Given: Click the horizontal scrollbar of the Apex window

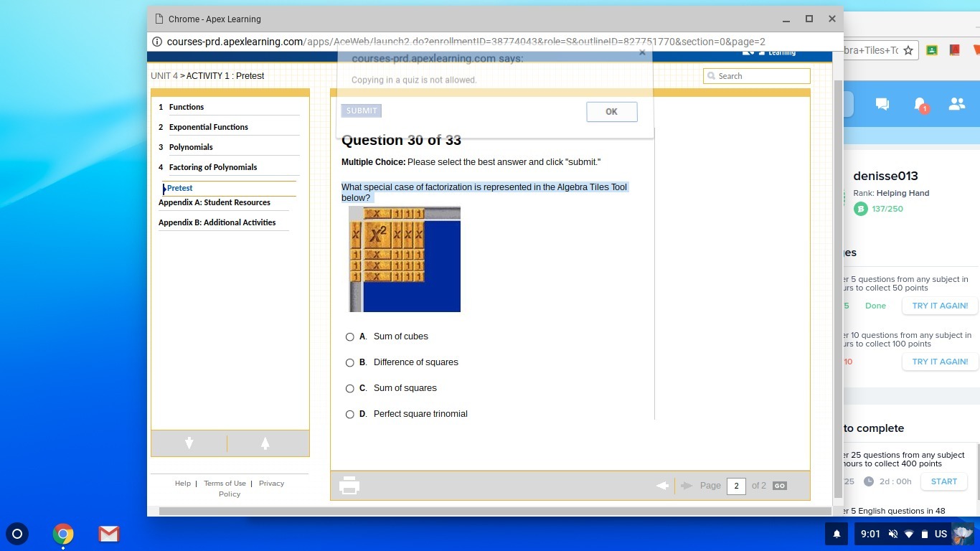Looking at the screenshot, I should pos(495,512).
